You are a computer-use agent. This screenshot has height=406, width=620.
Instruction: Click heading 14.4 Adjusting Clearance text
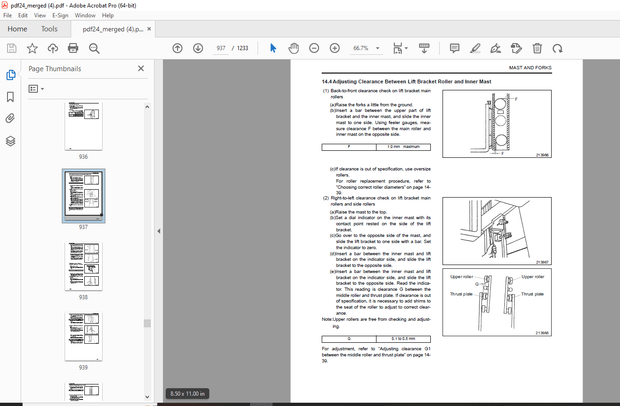coord(406,82)
